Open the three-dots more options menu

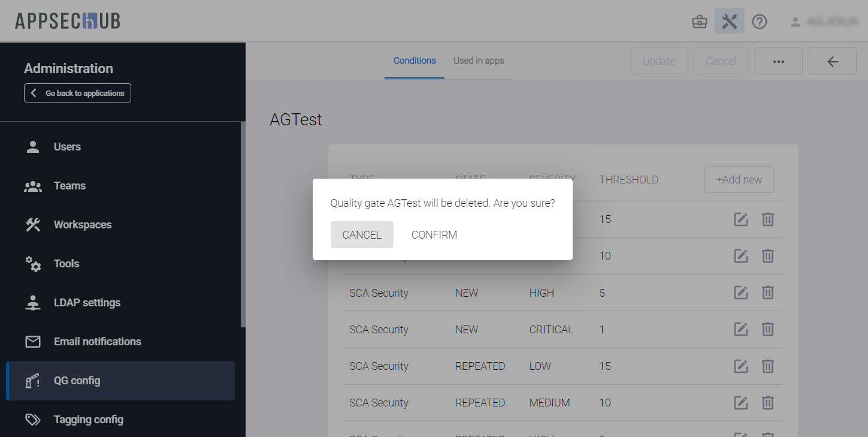pyautogui.click(x=778, y=61)
